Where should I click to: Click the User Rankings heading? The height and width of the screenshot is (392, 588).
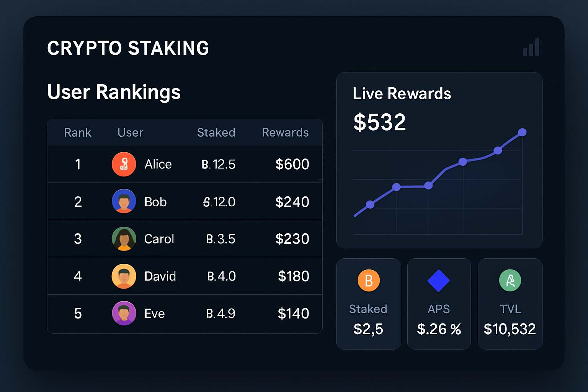(x=114, y=92)
